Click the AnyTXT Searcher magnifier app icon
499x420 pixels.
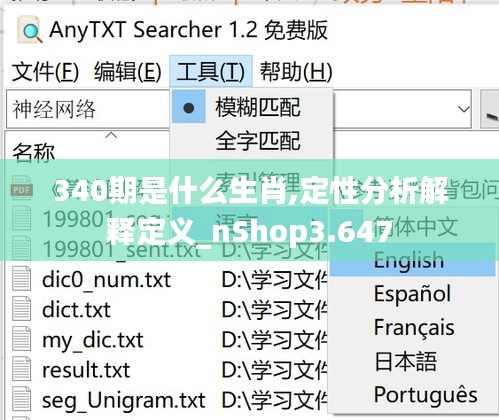pos(30,31)
